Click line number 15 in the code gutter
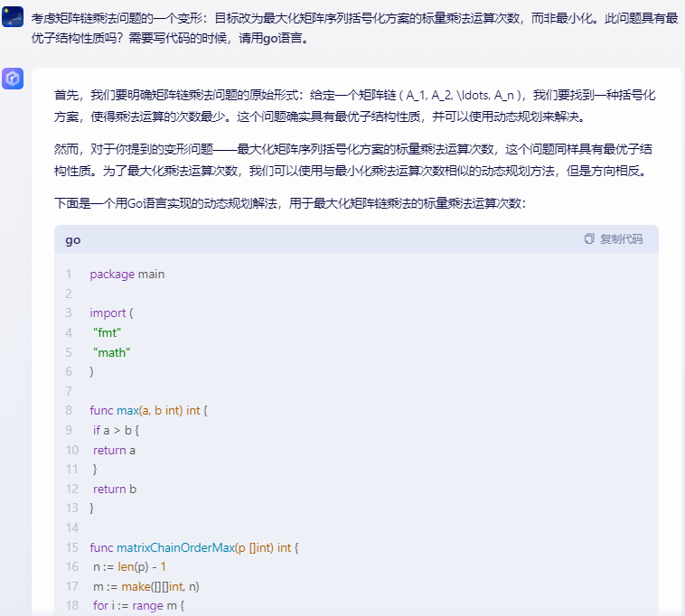The image size is (685, 616). click(x=71, y=547)
